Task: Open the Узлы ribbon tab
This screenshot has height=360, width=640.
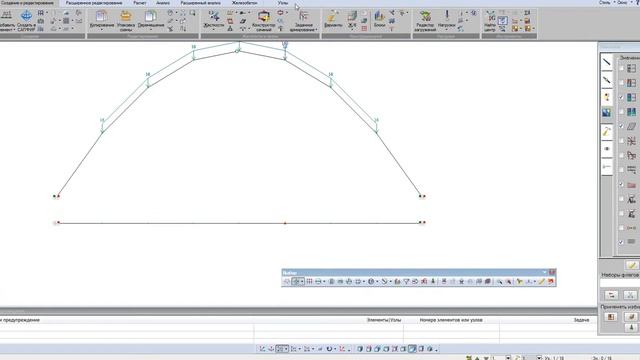Action: 283,3
